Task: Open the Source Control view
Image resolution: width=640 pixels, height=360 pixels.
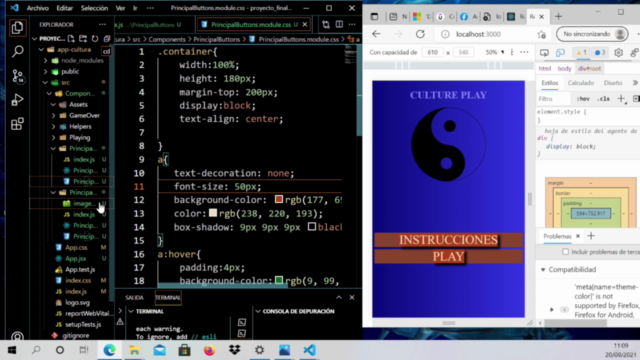Action: click(17, 76)
